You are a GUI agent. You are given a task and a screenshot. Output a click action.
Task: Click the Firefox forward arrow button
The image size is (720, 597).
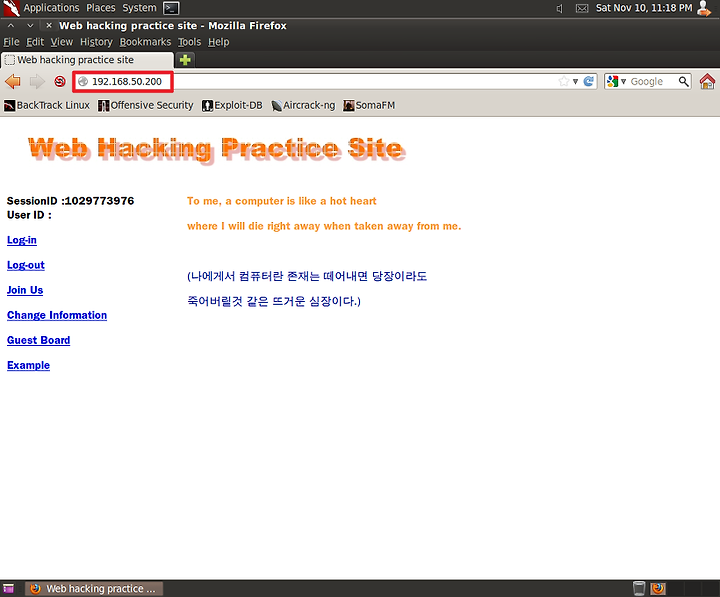[x=37, y=82]
